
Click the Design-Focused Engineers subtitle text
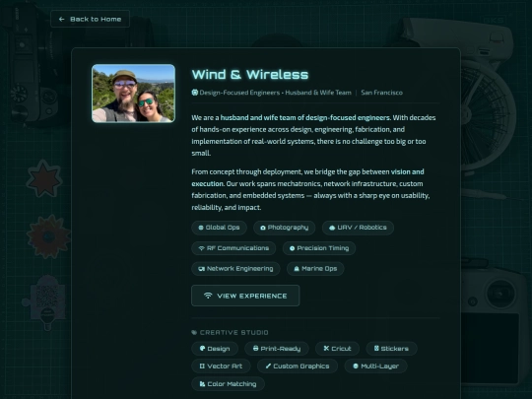point(275,93)
